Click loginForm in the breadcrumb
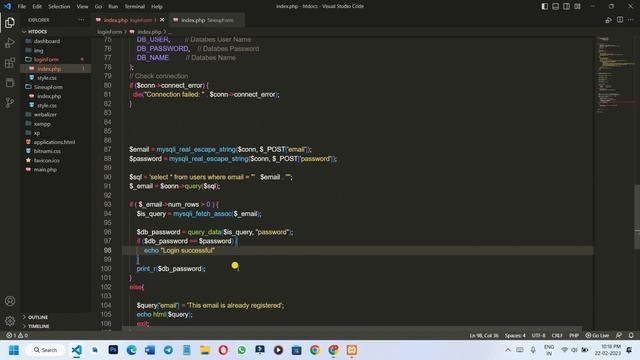 (109, 32)
